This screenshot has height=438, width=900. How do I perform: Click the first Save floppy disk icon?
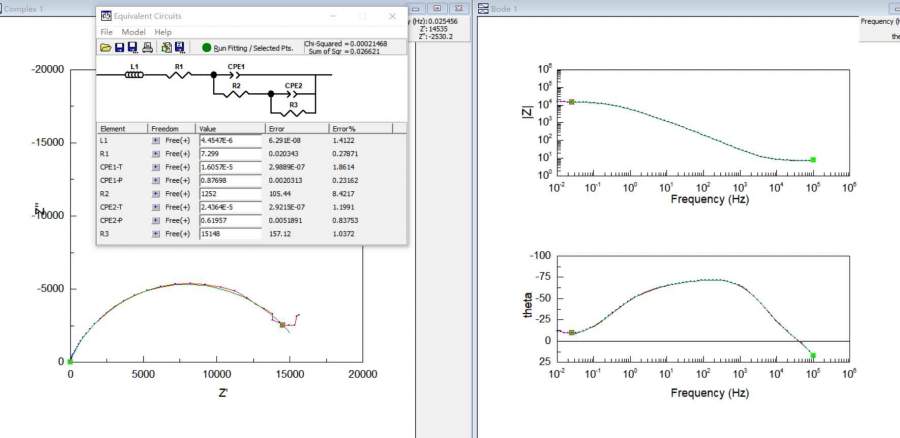119,47
